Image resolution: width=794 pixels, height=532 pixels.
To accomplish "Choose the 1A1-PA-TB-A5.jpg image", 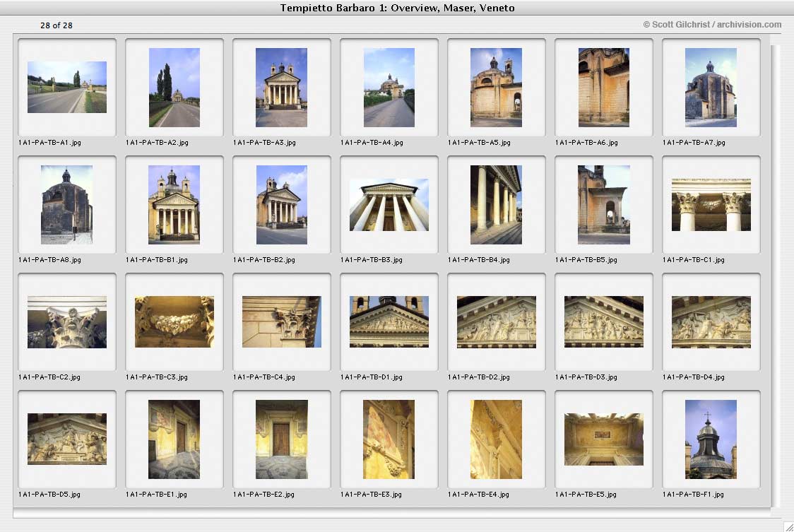I will [x=496, y=87].
